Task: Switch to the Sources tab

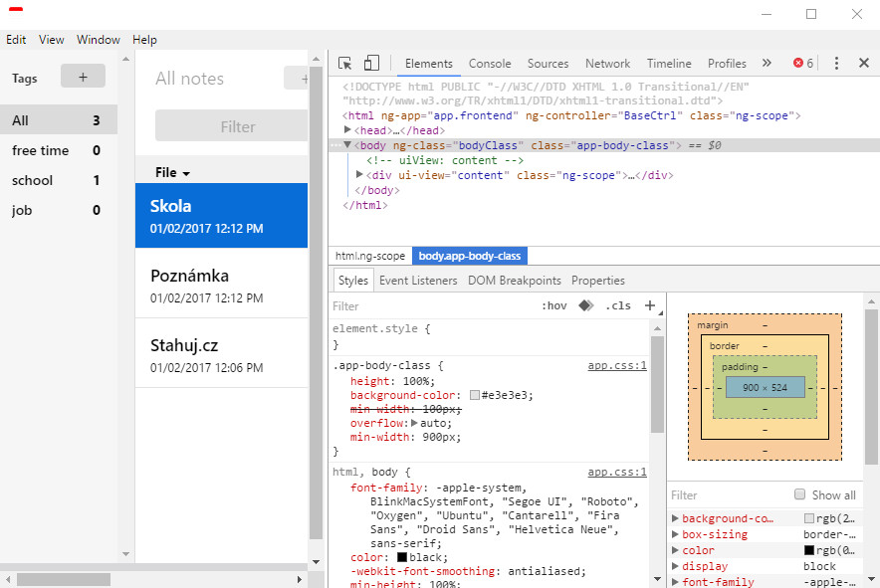Action: point(548,64)
